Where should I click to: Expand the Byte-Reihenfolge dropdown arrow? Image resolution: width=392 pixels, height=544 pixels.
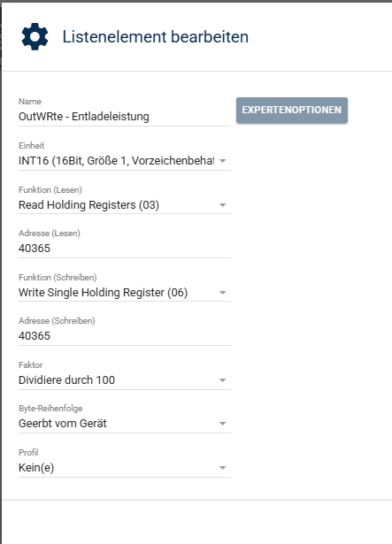[223, 424]
